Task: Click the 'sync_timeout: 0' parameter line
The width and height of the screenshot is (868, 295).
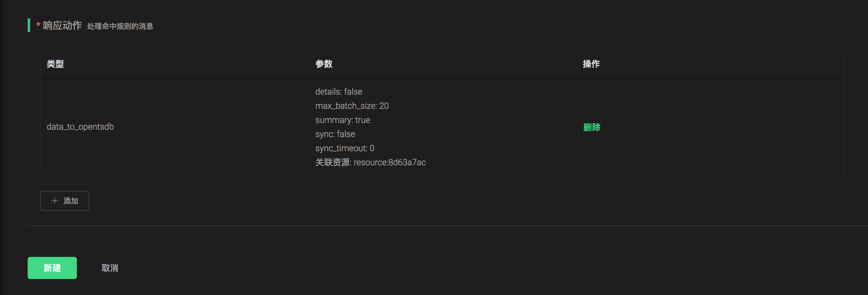Action: pyautogui.click(x=345, y=148)
